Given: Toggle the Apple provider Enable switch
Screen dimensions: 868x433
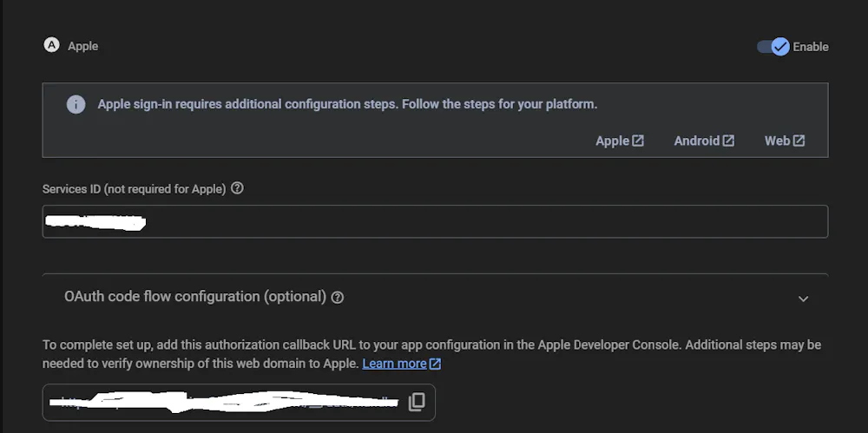Looking at the screenshot, I should [773, 47].
